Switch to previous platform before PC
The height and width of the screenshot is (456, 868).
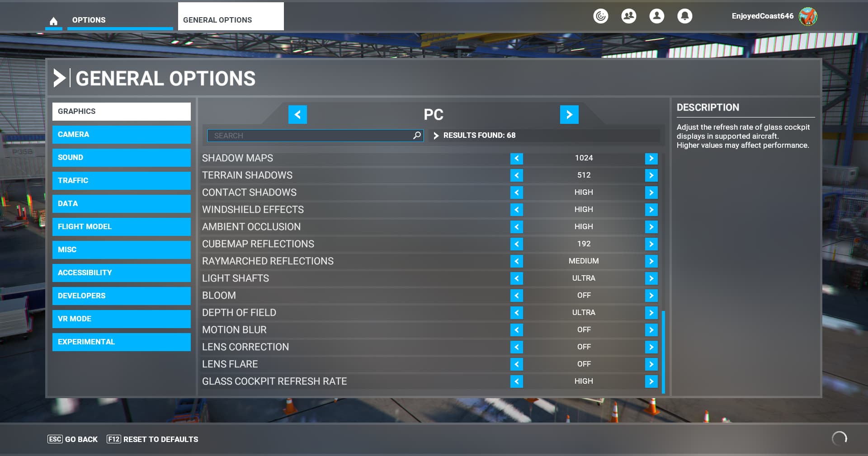click(x=297, y=114)
